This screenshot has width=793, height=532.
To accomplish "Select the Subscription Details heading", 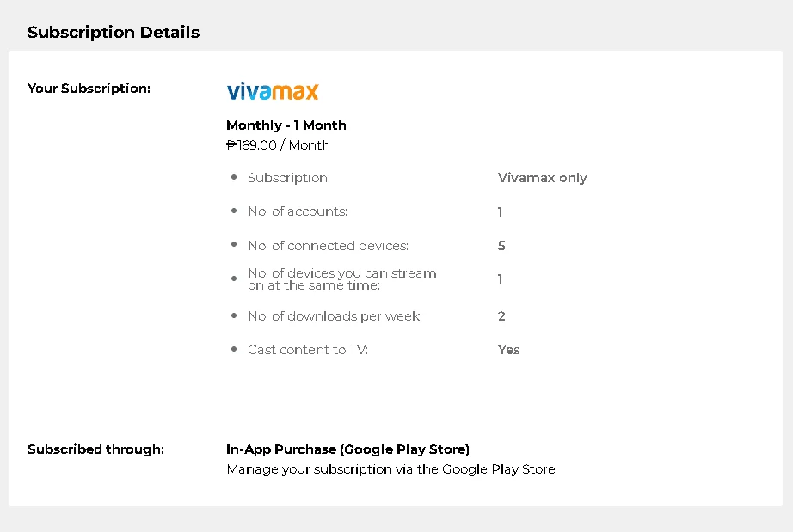I will pos(114,33).
